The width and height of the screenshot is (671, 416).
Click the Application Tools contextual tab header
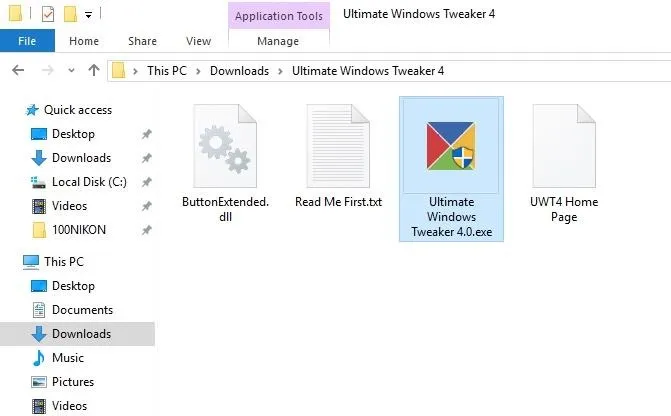279,16
